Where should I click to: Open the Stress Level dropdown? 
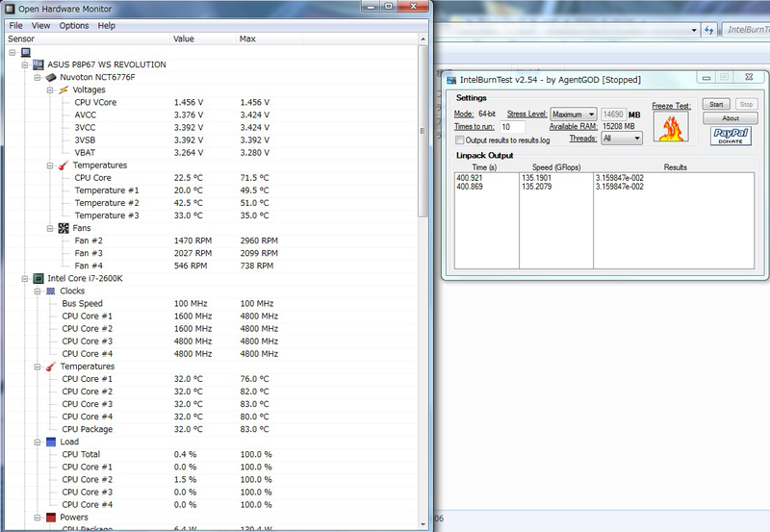[x=573, y=114]
